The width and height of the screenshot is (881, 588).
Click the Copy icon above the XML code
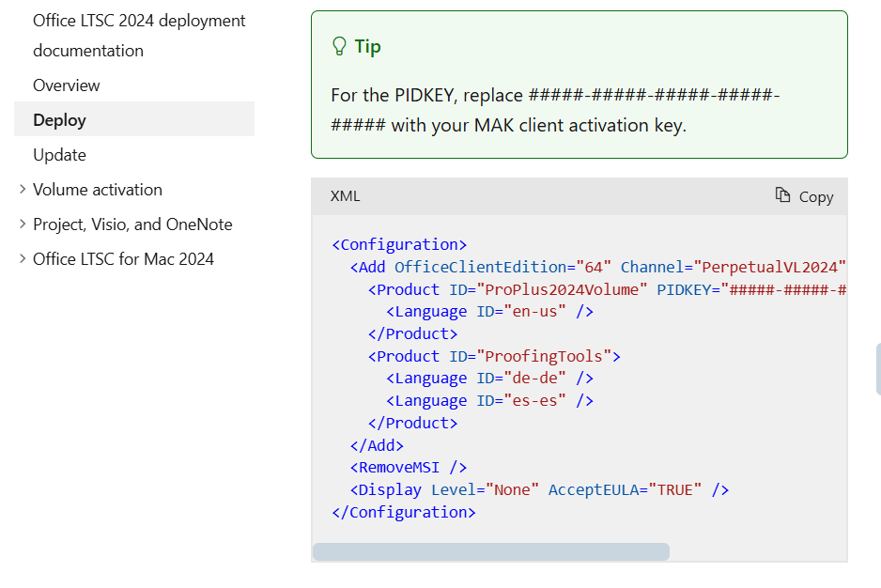(x=781, y=195)
